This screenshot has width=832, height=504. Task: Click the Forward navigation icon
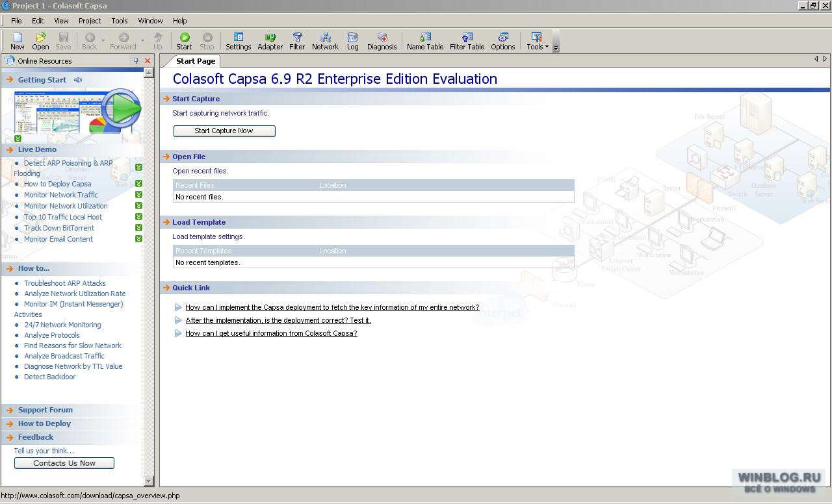[123, 42]
